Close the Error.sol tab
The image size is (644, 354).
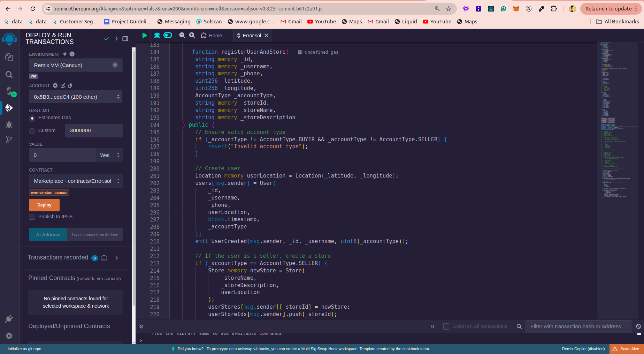pyautogui.click(x=267, y=36)
